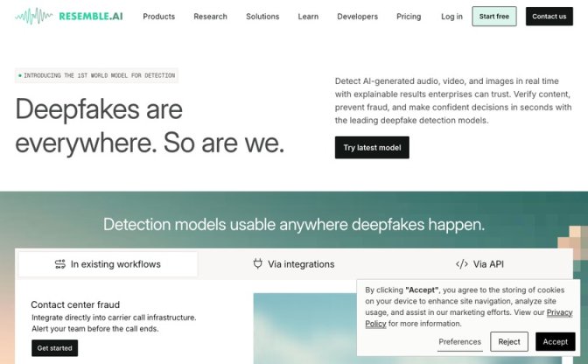Switch to the Via API tab

(479, 264)
